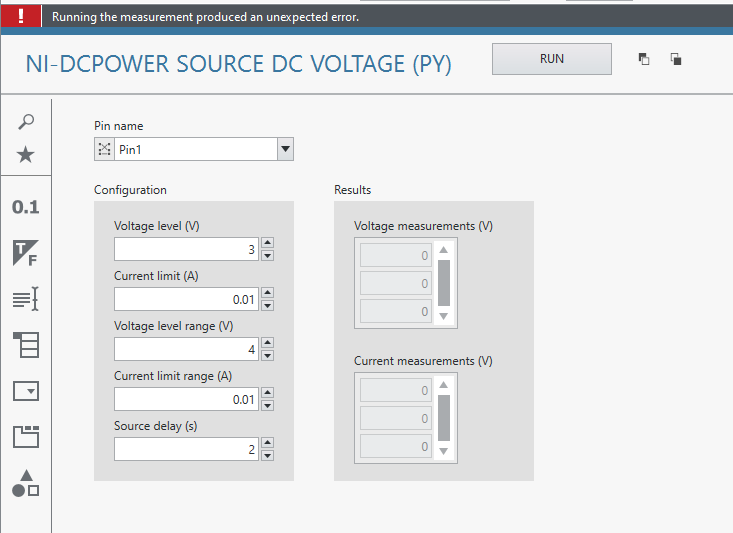
Task: Select the boolean T/F controls icon
Action: pyautogui.click(x=26, y=253)
